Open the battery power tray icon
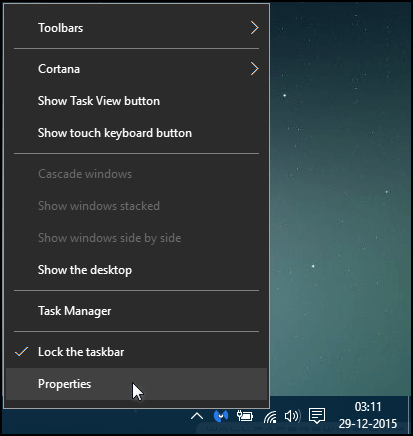Screen dimensions: 413x436 pyautogui.click(x=245, y=416)
